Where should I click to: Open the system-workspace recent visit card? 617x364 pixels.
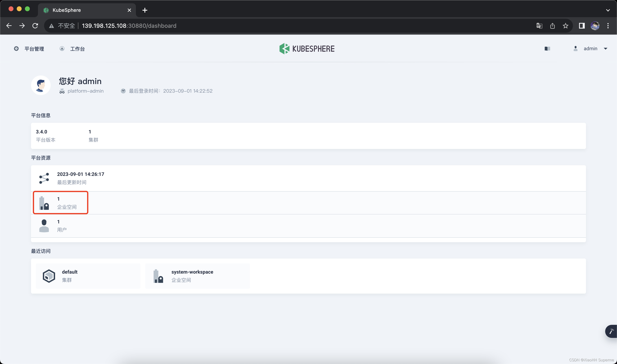(198, 276)
